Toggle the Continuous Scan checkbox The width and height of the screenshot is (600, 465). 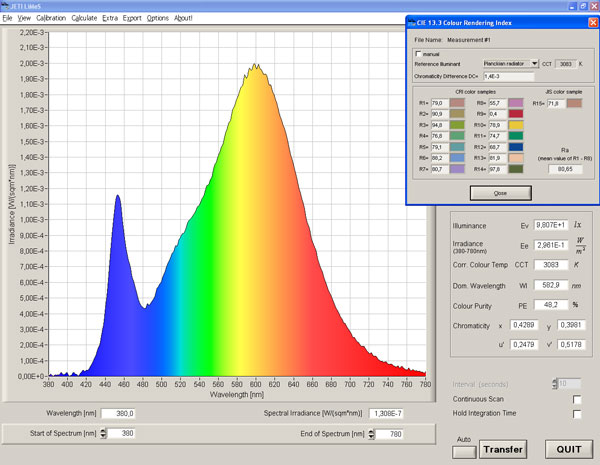click(x=577, y=400)
